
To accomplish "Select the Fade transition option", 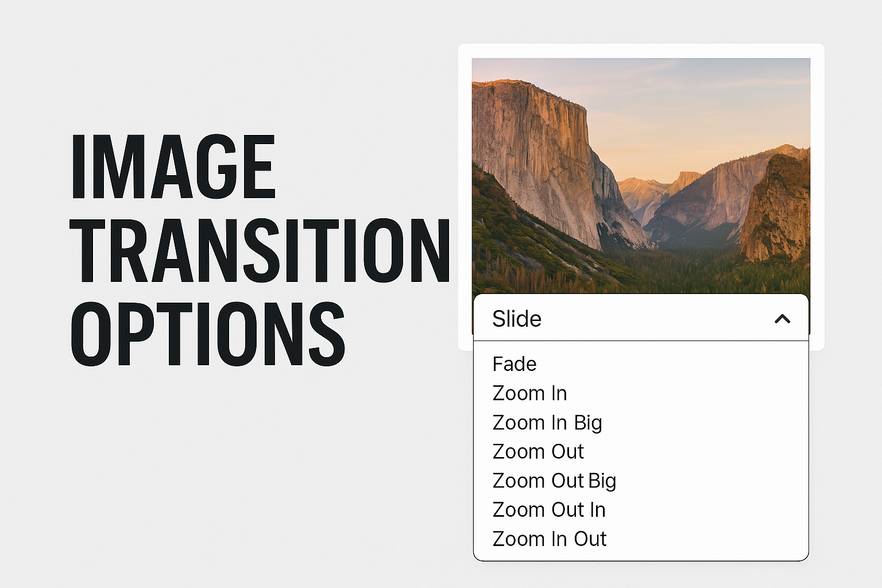I will (x=514, y=364).
